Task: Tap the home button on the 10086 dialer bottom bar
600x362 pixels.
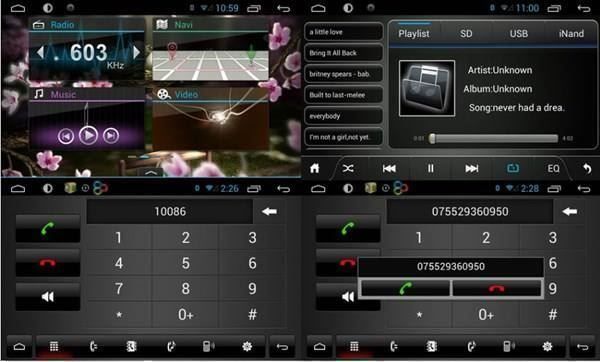Action: [x=19, y=347]
